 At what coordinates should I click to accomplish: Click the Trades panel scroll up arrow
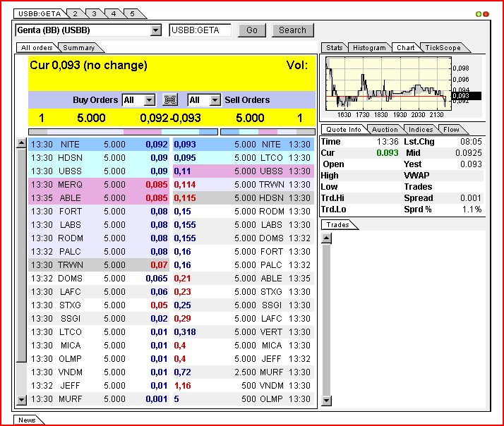[327, 238]
